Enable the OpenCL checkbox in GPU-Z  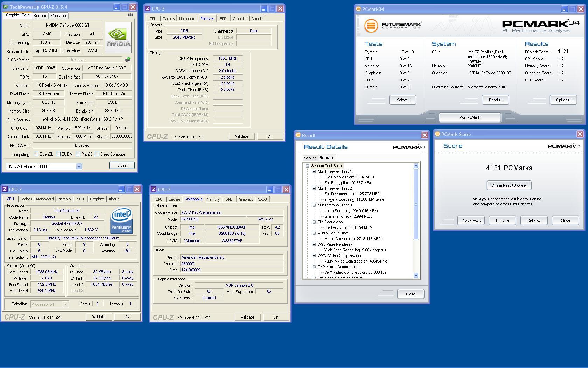tap(36, 154)
